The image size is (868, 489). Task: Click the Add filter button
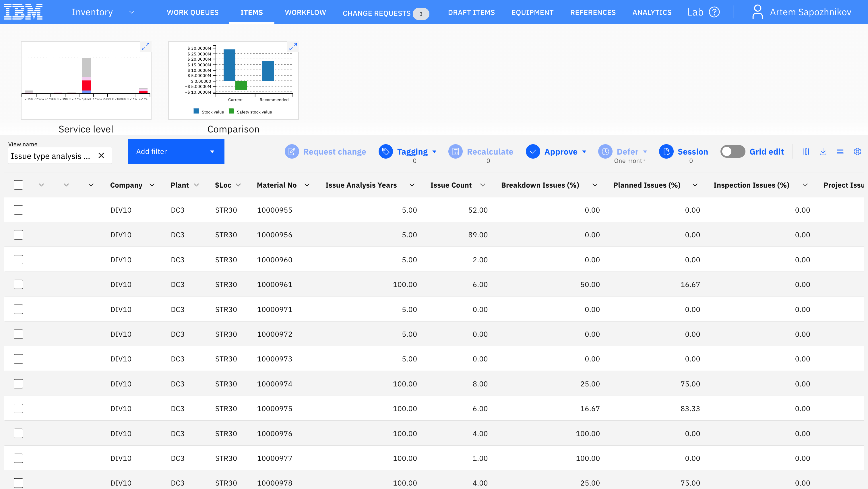(164, 152)
